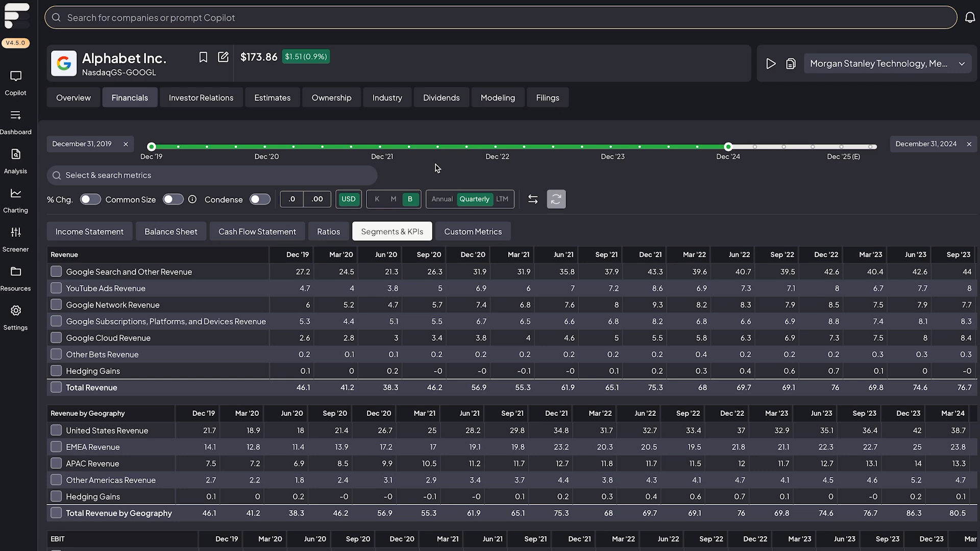Viewport: 980px width, 551px height.
Task: Open Charting from the sidebar
Action: tap(15, 200)
